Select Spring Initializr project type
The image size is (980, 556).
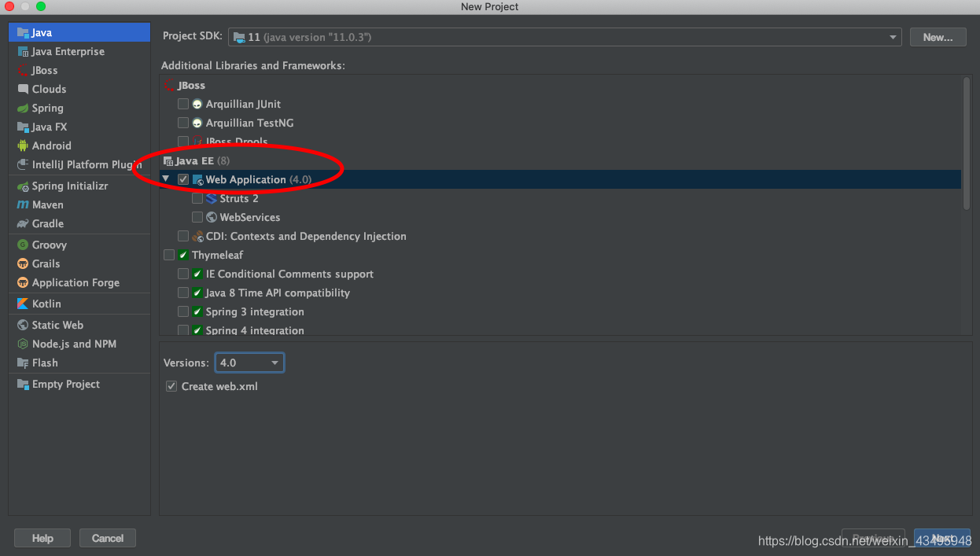(79, 186)
